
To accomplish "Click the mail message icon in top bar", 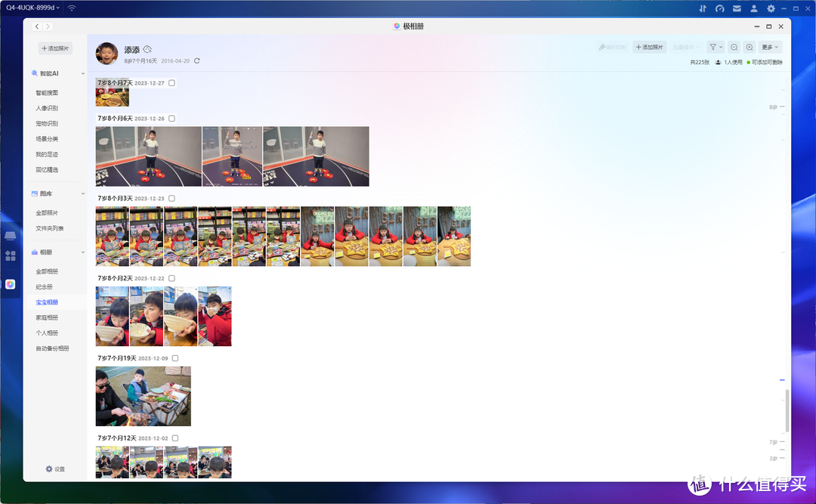I will (737, 8).
